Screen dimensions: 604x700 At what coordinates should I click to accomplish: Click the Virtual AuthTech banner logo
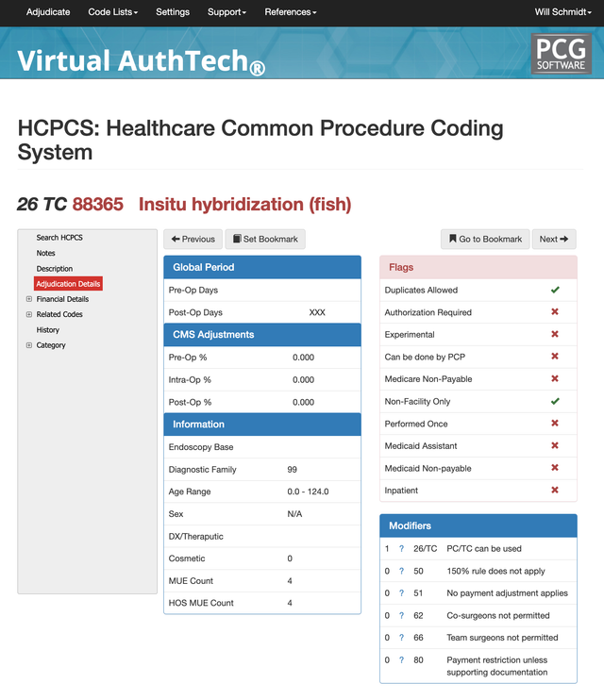pos(142,61)
